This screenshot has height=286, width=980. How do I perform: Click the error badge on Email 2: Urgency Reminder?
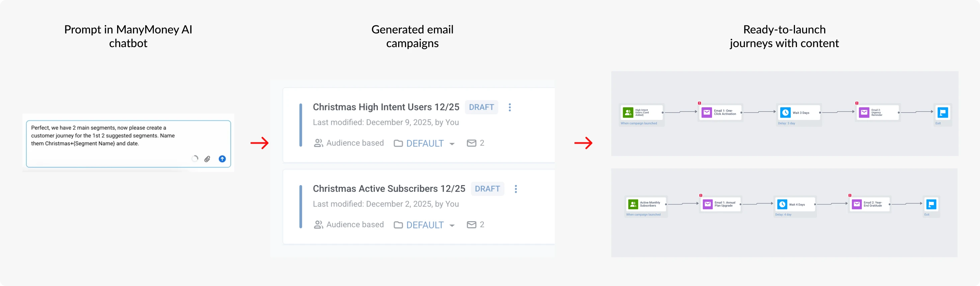(x=857, y=103)
